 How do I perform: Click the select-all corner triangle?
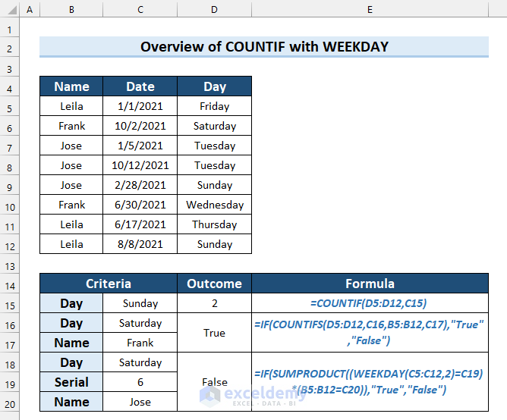tap(10, 10)
